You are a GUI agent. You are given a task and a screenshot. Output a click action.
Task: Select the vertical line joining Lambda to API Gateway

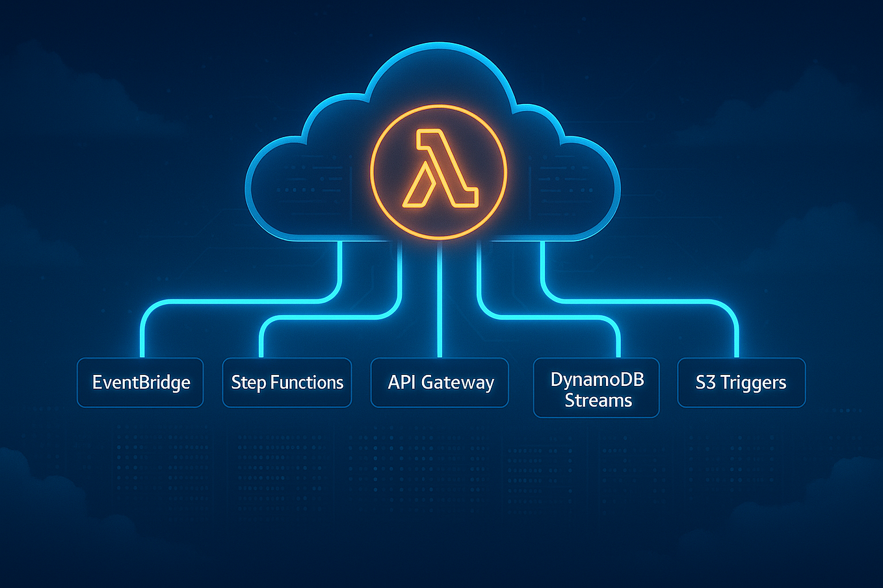pyautogui.click(x=440, y=299)
